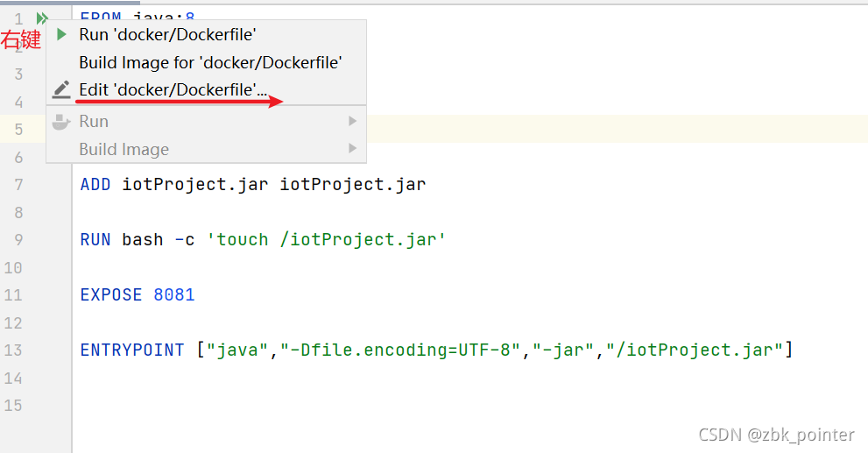868x453 pixels.
Task: Click line number 13 in the gutter
Action: tap(13, 350)
